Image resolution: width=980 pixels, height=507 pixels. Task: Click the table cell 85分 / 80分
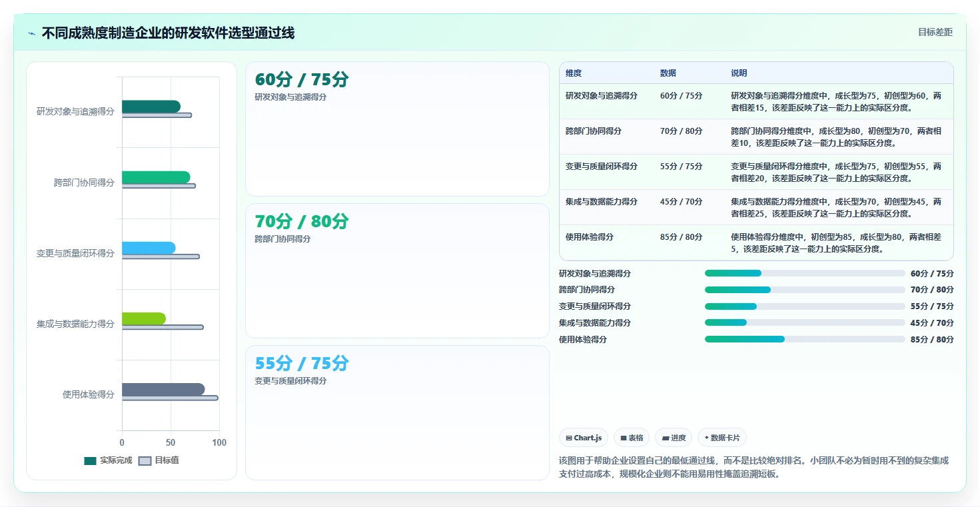tap(681, 237)
